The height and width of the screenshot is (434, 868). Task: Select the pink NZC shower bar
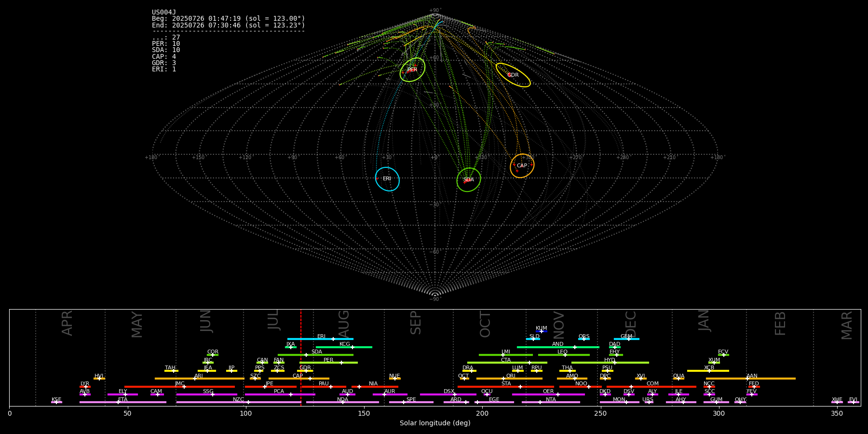239,402
